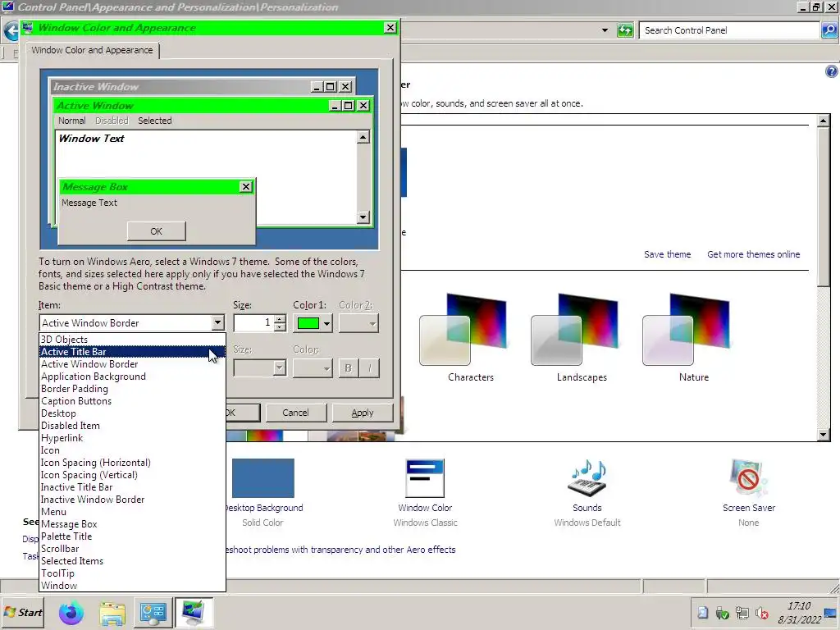Launch Firefox from the taskbar
The width and height of the screenshot is (840, 630).
tap(71, 613)
